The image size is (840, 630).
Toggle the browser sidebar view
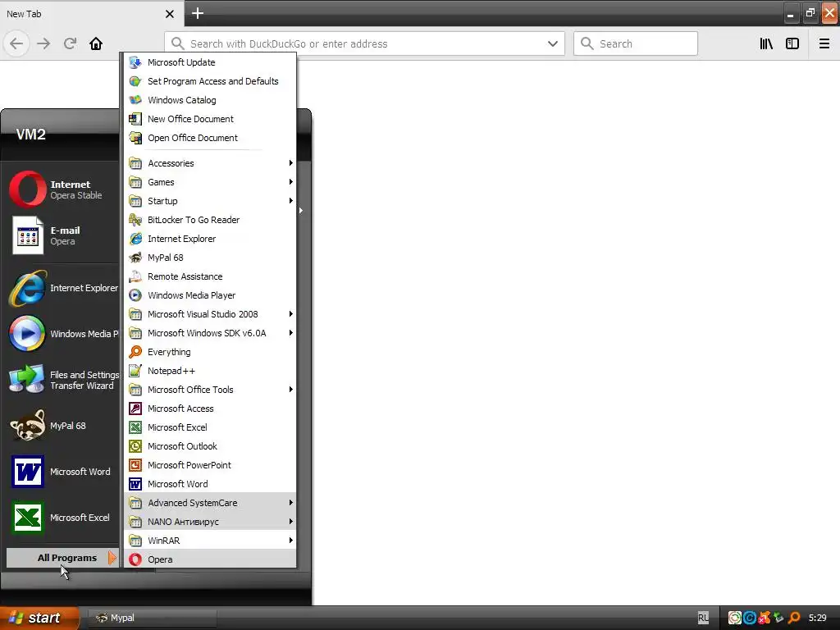point(792,44)
